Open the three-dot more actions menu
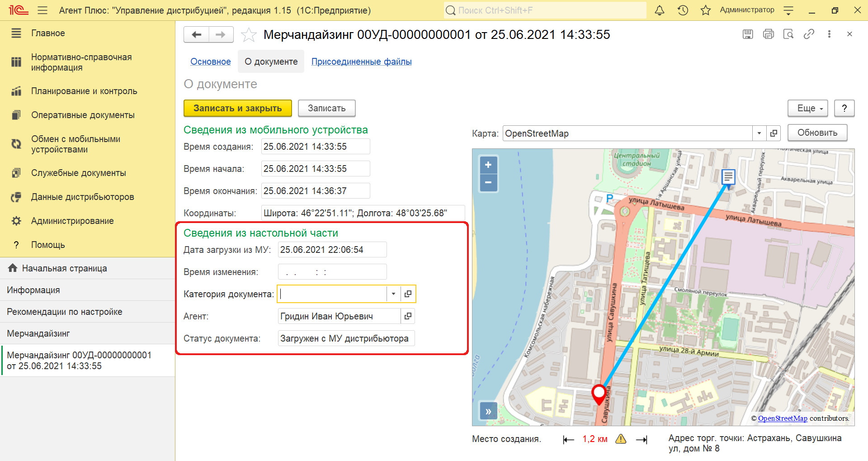Viewport: 868px width, 461px height. [x=829, y=34]
